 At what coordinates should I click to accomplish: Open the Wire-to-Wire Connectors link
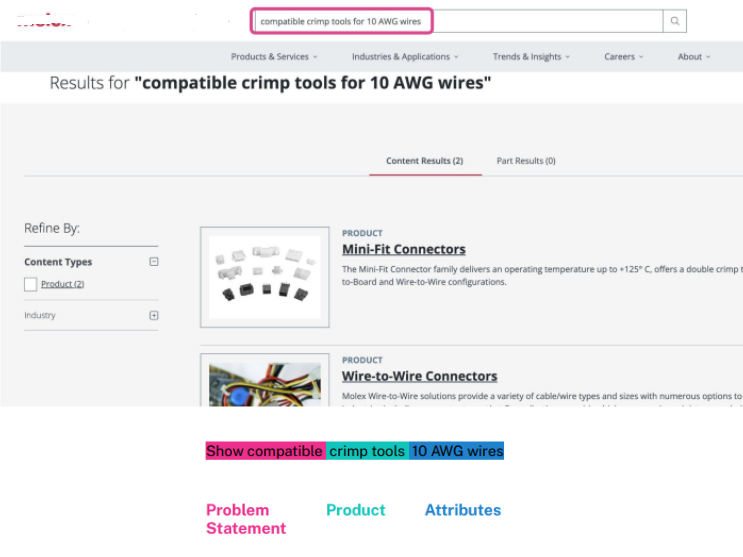[419, 376]
